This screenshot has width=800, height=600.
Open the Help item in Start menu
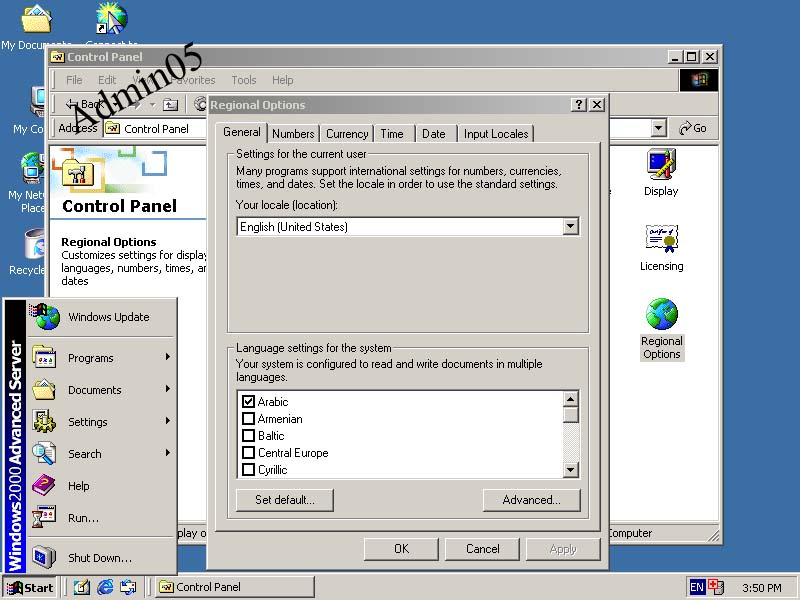(78, 486)
